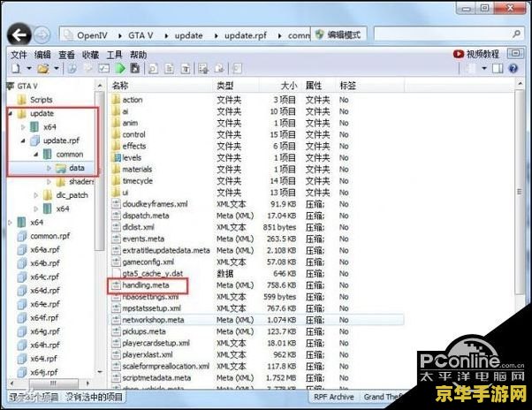Click the tree panel vertical scrollbar thumb
Viewport: 532px width, 410px height.
(99, 171)
